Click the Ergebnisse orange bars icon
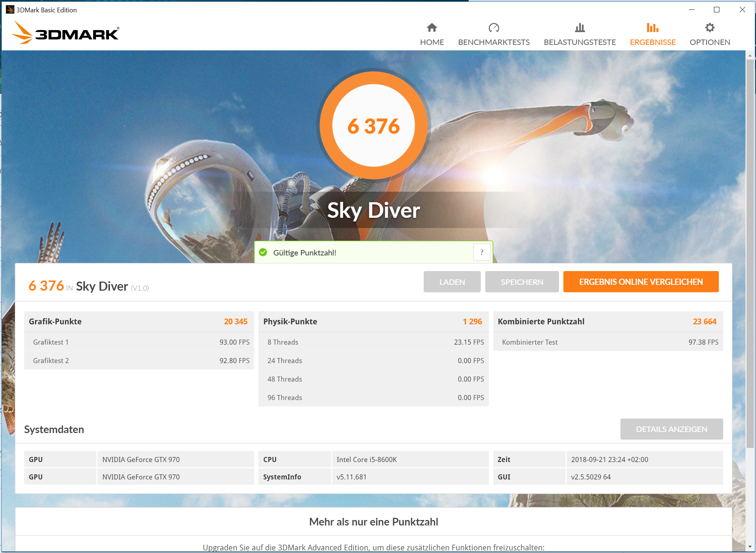The width and height of the screenshot is (756, 553). 652,28
